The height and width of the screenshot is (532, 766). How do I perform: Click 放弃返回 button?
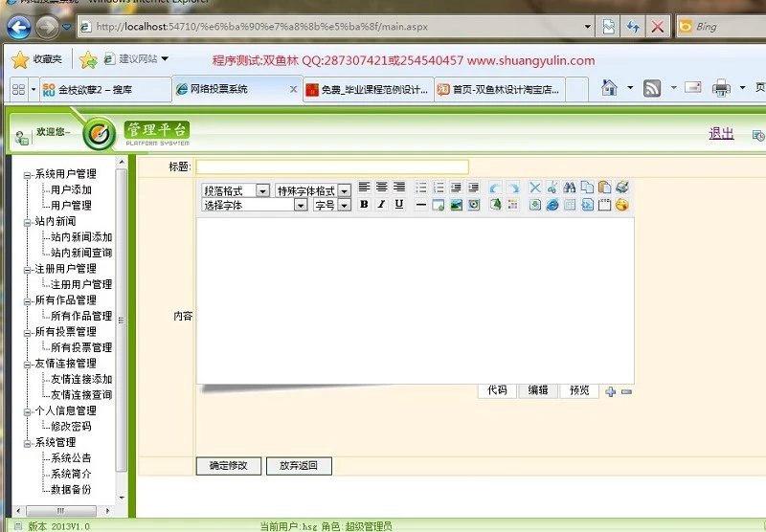299,466
